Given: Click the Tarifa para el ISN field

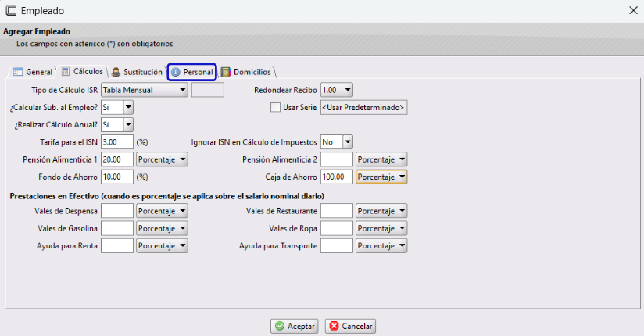Looking at the screenshot, I should coord(117,142).
